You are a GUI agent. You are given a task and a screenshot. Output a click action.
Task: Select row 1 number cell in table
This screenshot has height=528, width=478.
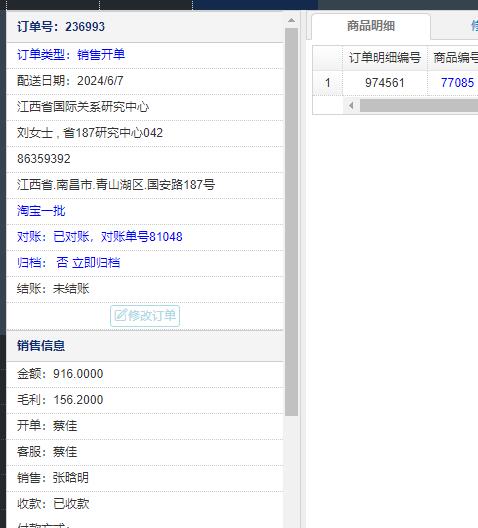coord(328,82)
